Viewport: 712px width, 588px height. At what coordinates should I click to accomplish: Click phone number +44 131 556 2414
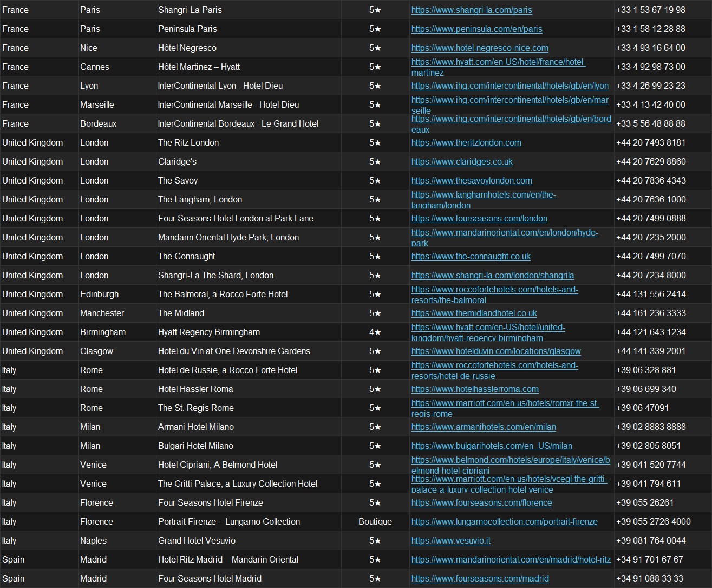[x=651, y=294]
